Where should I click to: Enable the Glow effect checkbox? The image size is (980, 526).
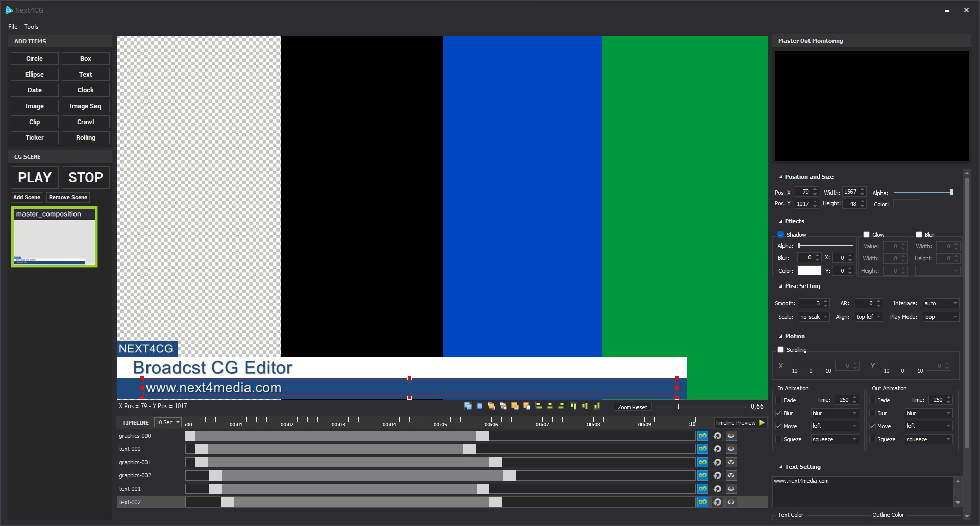866,235
